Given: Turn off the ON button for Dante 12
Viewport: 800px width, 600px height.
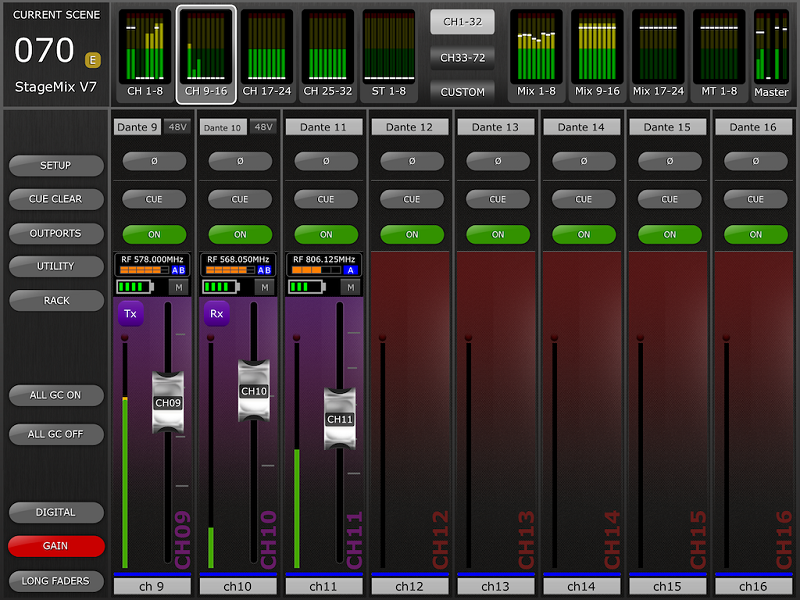Looking at the screenshot, I should coord(412,235).
